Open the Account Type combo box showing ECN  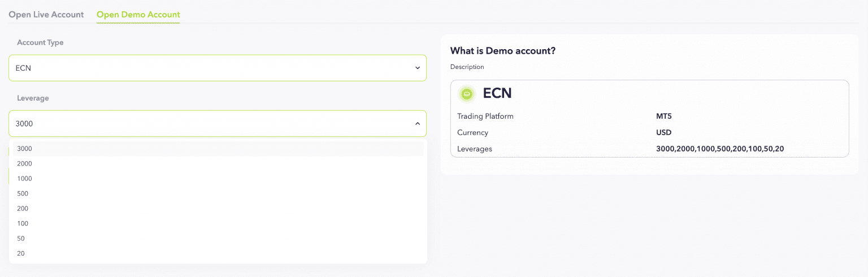[x=218, y=68]
